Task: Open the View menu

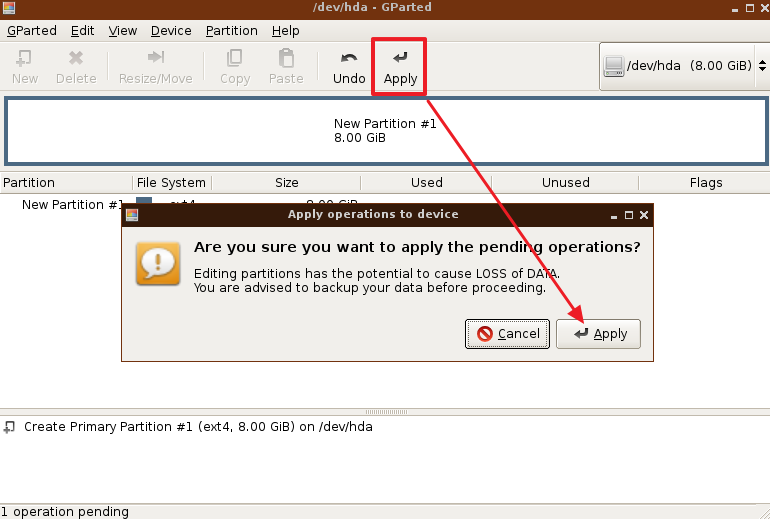Action: (x=123, y=31)
